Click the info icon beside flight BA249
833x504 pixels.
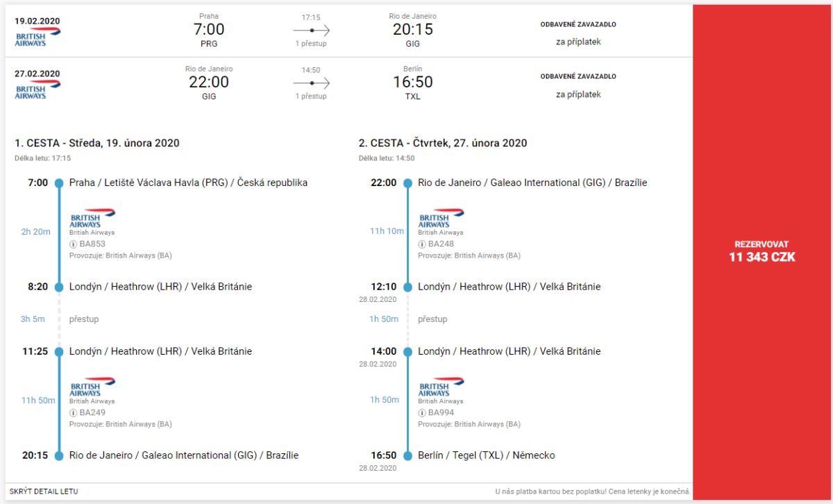(73, 412)
